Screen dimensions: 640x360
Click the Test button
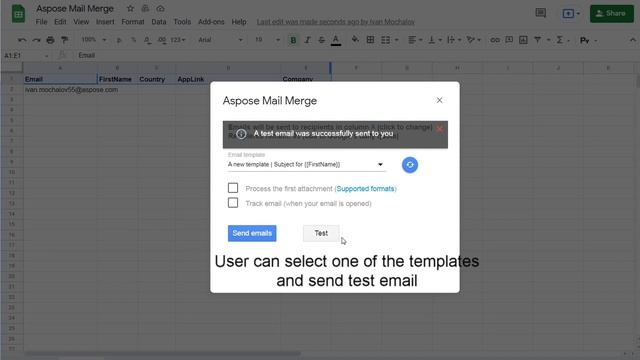pos(321,233)
